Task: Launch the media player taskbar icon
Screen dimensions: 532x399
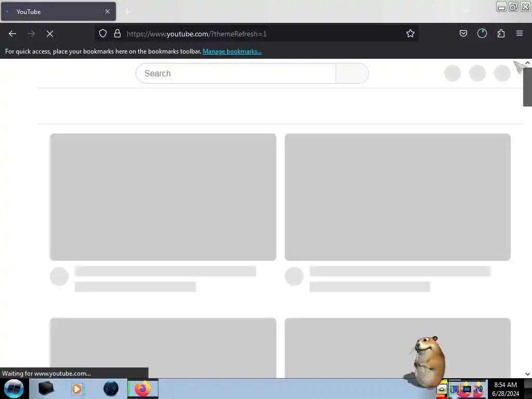Action: click(x=77, y=389)
